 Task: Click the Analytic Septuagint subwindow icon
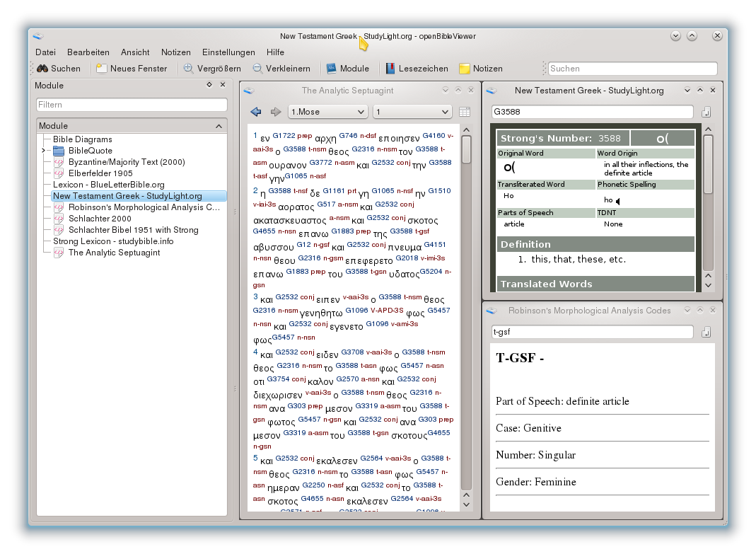(249, 91)
